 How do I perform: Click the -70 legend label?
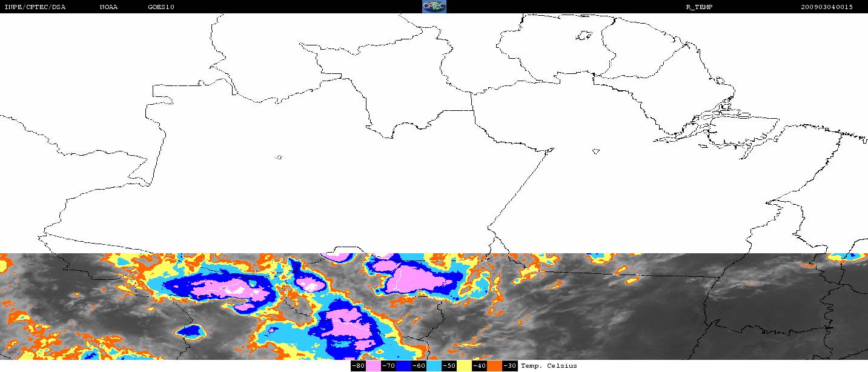pyautogui.click(x=389, y=366)
